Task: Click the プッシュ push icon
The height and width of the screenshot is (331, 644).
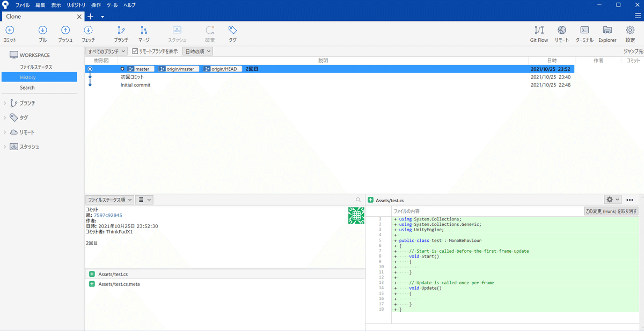Action: click(x=65, y=31)
